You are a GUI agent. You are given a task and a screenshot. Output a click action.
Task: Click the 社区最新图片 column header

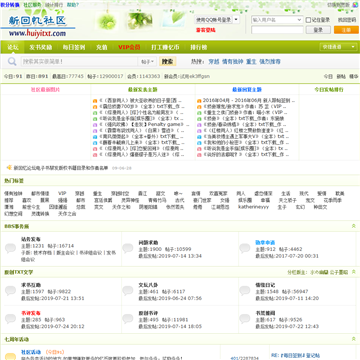[46, 89]
